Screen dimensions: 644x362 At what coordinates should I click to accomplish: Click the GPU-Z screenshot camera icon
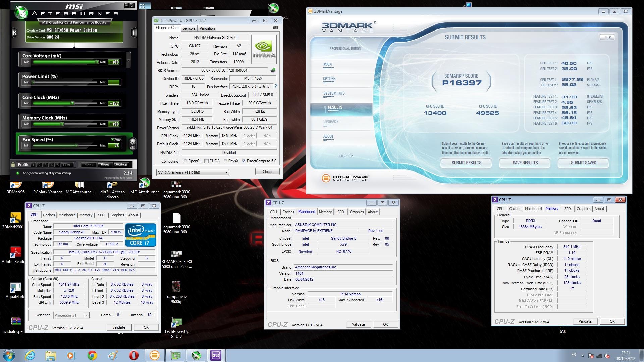pyautogui.click(x=276, y=28)
